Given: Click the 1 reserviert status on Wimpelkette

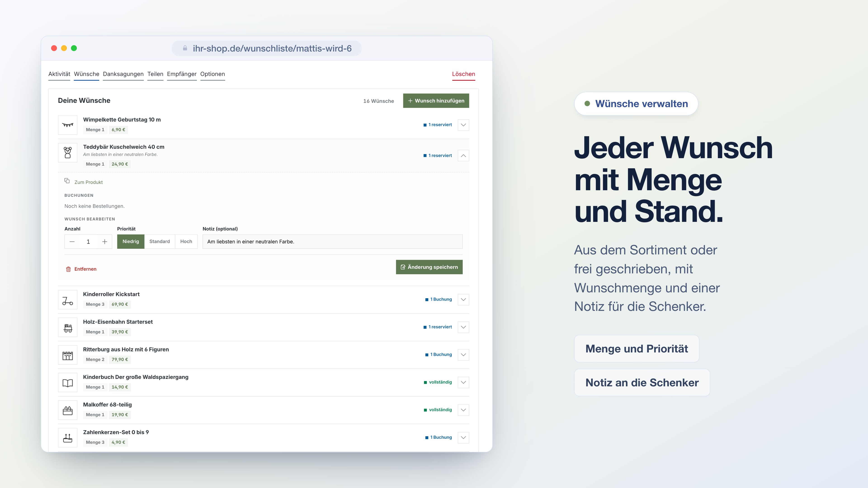Looking at the screenshot, I should click(438, 125).
